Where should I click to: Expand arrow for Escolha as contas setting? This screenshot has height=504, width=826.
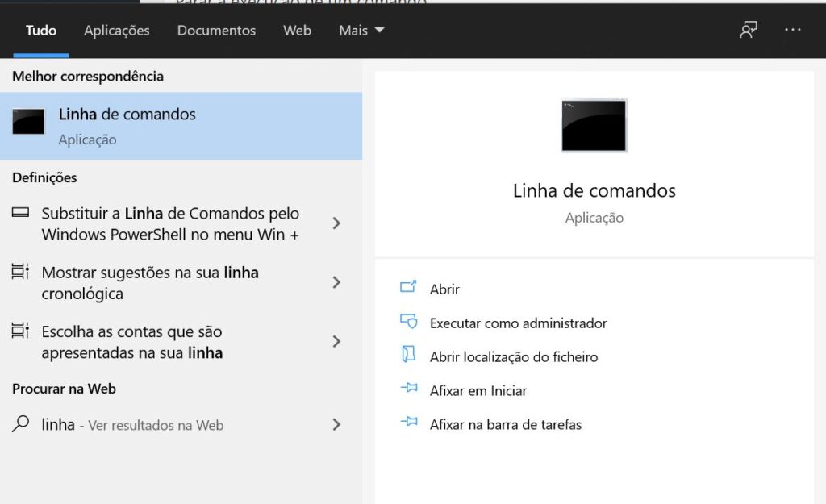pyautogui.click(x=336, y=341)
